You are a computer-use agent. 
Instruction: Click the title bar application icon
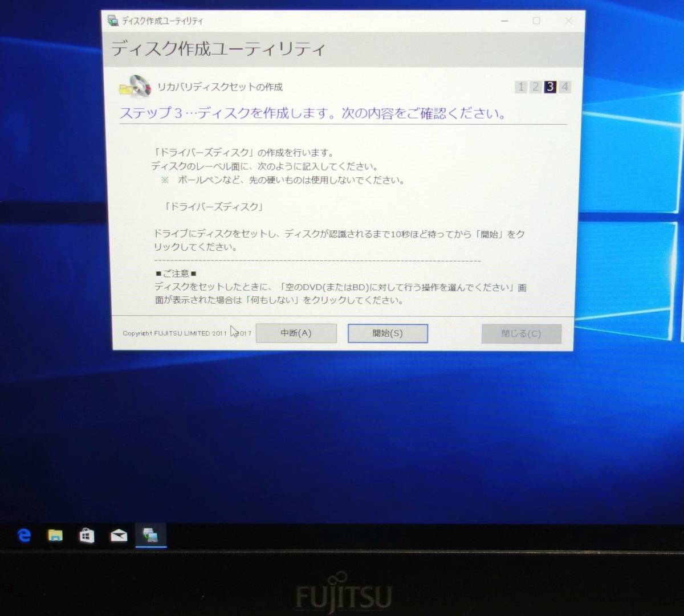(x=113, y=21)
